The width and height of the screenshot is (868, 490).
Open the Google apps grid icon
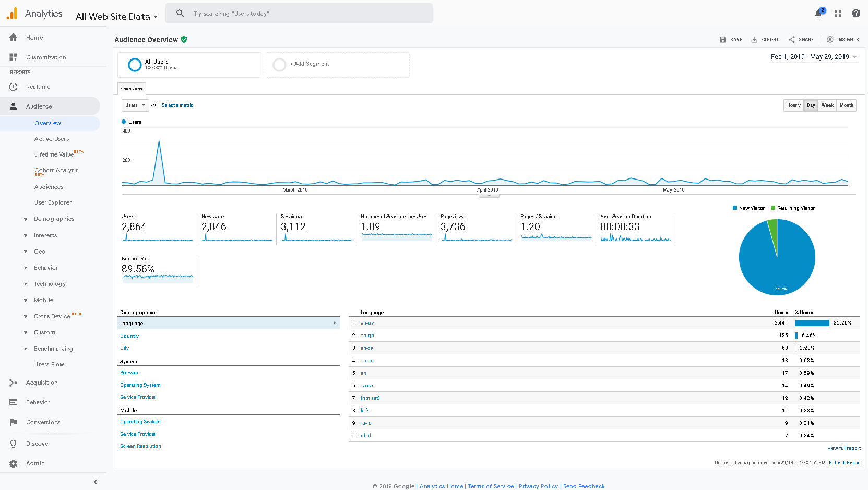[x=837, y=13]
